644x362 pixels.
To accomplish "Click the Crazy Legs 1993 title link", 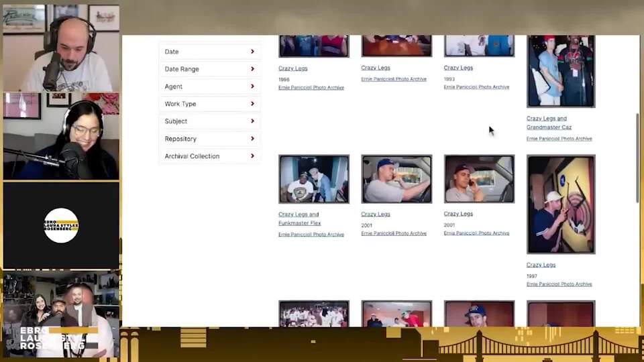I will [x=458, y=68].
